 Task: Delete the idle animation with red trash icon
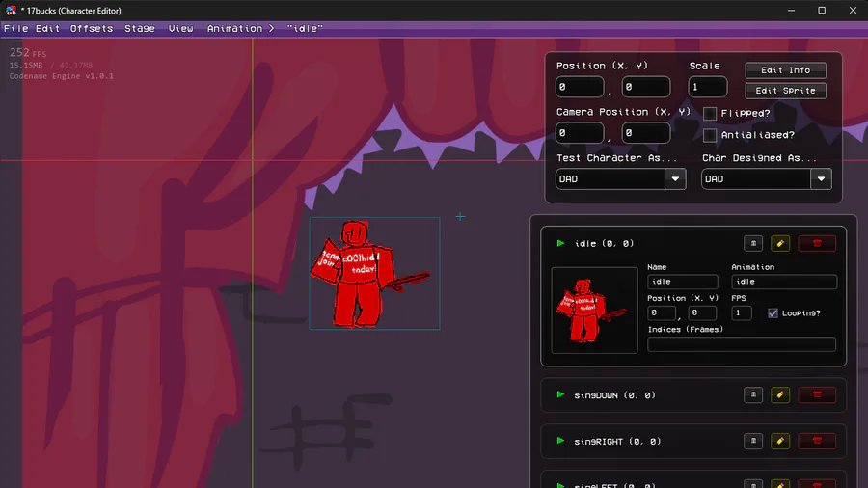[817, 243]
